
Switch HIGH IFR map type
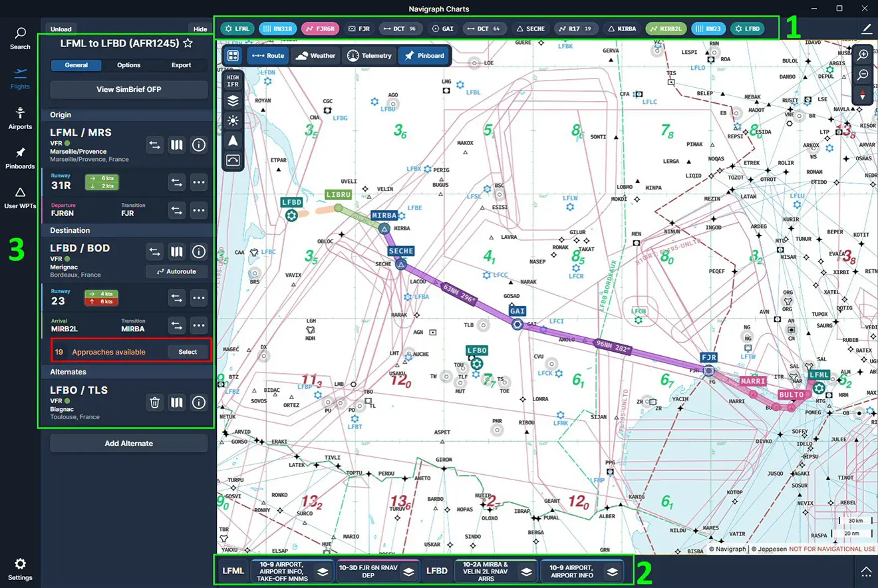[233, 81]
